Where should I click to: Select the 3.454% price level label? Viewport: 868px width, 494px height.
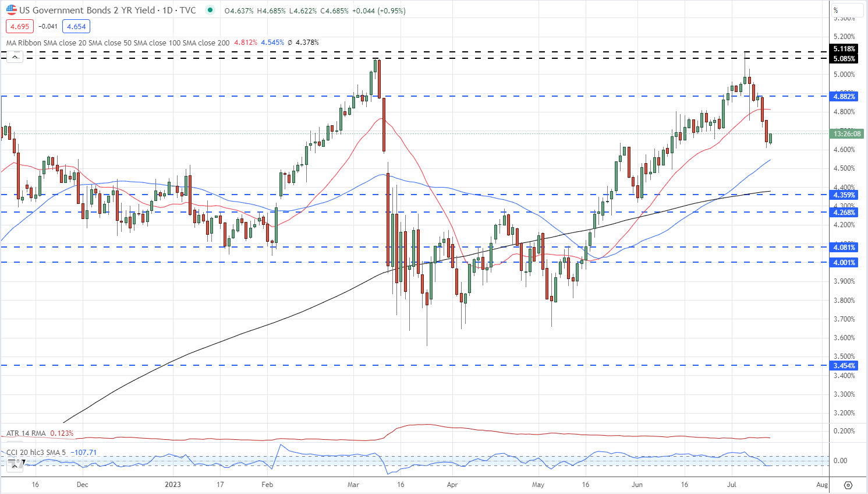click(x=844, y=366)
